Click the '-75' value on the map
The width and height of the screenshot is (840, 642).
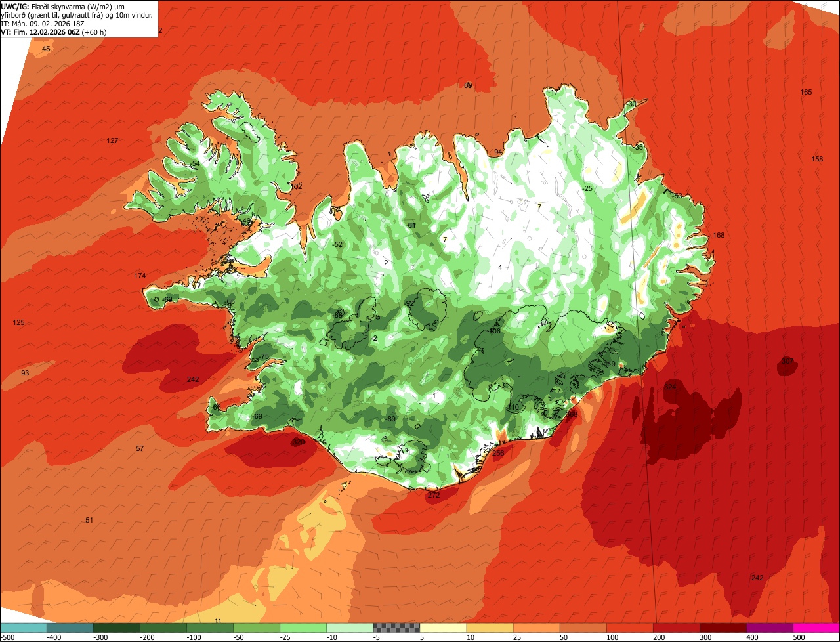(264, 357)
